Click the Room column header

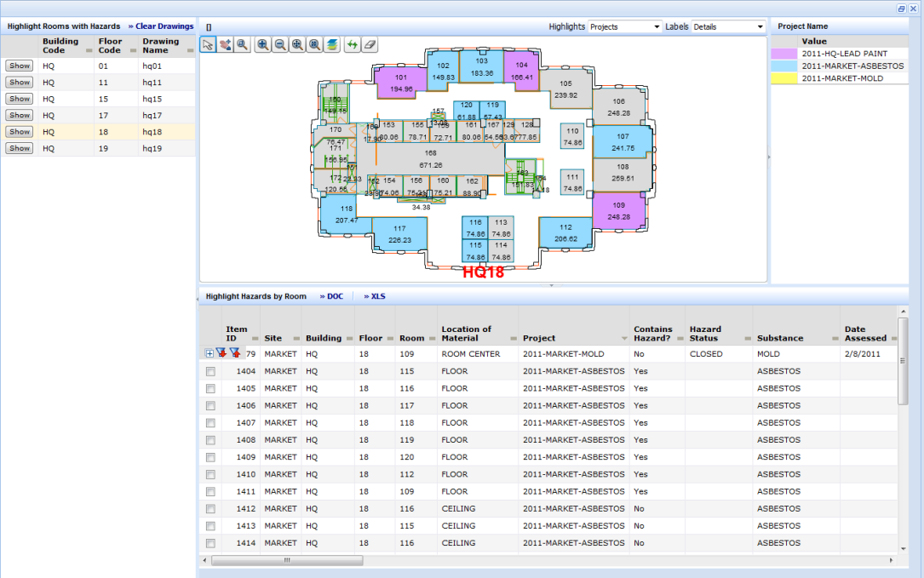[x=411, y=338]
